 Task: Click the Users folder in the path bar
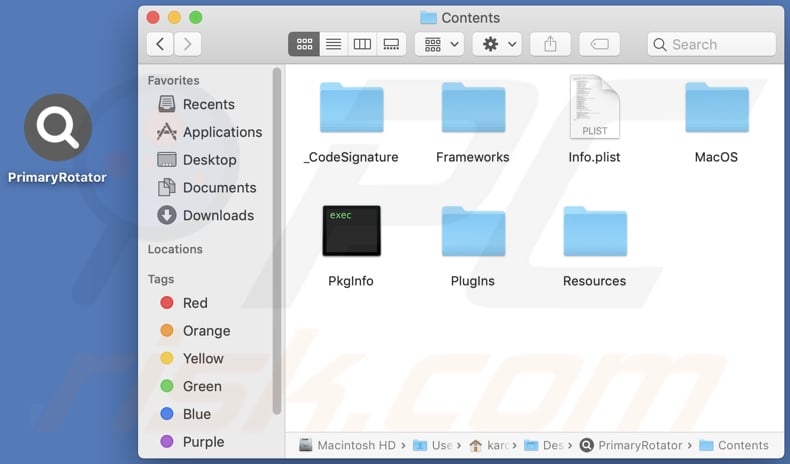tap(432, 445)
